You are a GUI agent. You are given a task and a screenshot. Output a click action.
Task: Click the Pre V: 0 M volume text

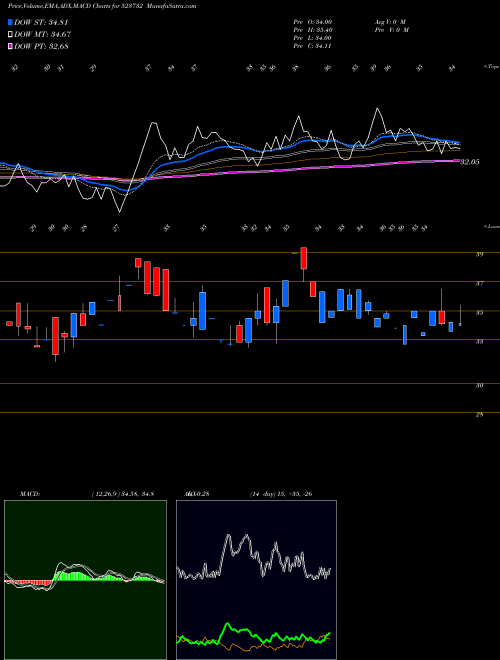coord(391,30)
